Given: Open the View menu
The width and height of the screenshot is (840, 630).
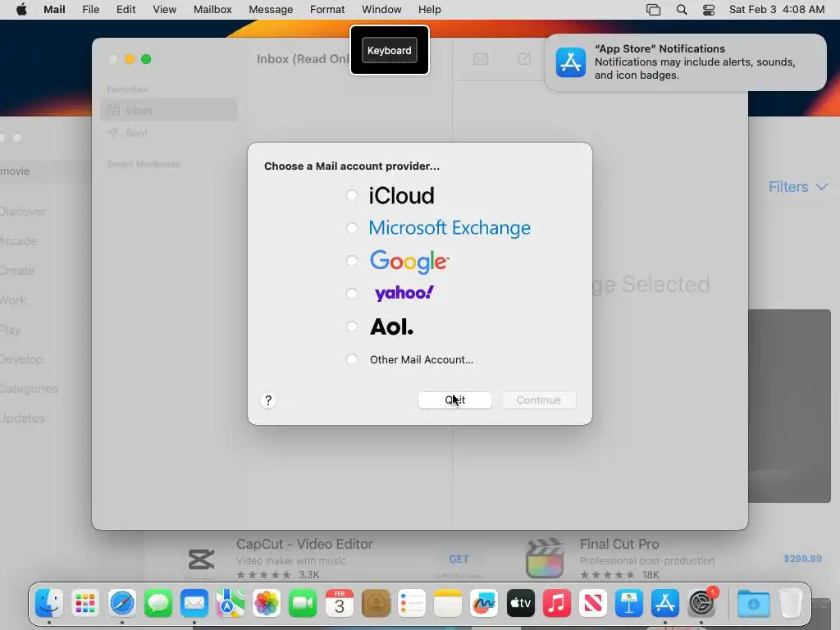Looking at the screenshot, I should [164, 10].
